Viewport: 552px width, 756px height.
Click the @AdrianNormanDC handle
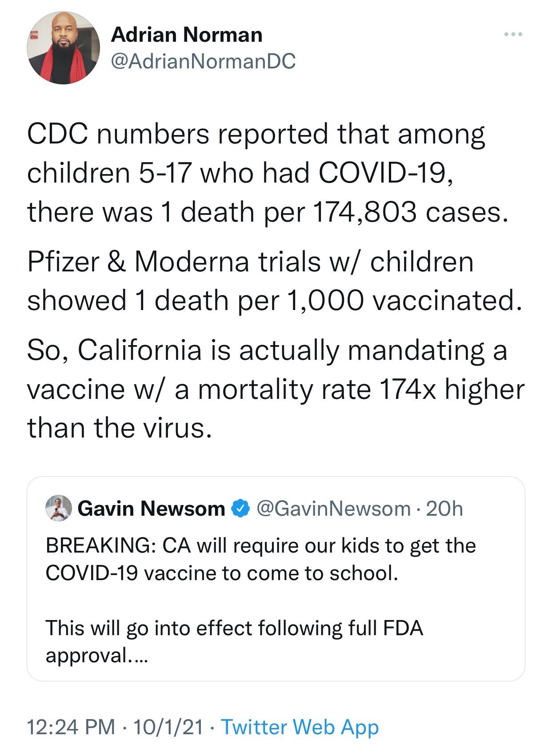click(x=203, y=61)
